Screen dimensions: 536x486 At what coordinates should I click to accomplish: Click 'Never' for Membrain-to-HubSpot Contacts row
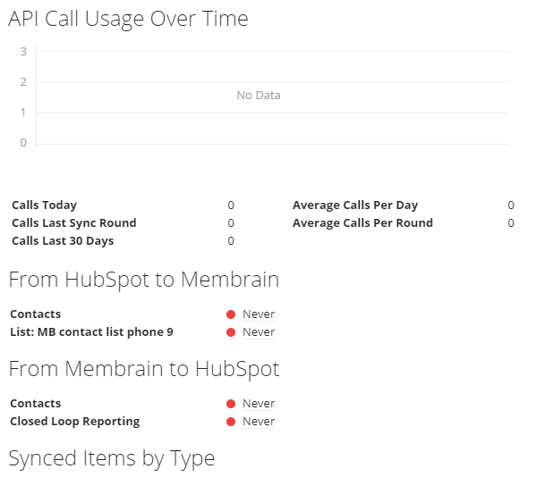258,404
